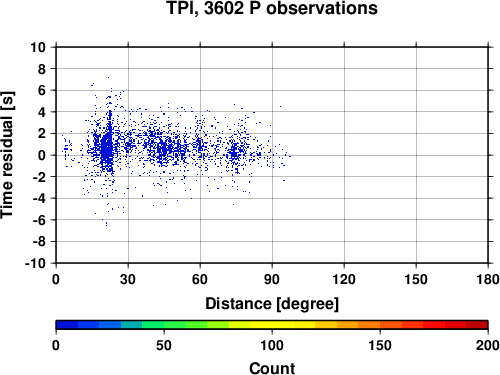This screenshot has width=500, height=375.
Task: Click the x-axis tick label '120'
Action: pyautogui.click(x=344, y=279)
